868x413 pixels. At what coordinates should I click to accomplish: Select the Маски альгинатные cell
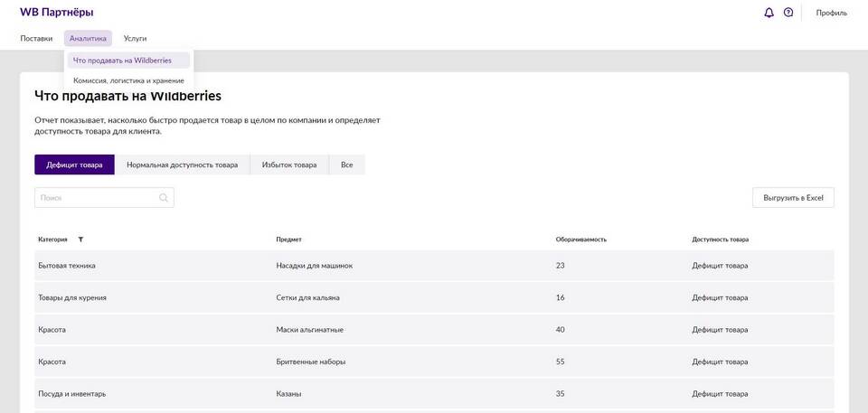[x=310, y=330]
